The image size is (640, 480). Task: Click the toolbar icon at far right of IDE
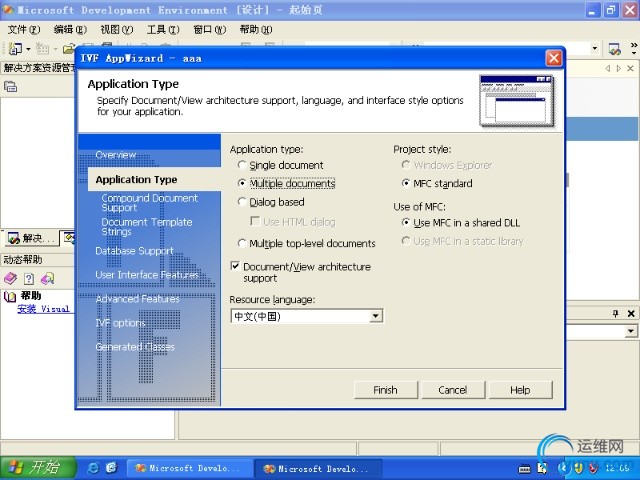pos(614,49)
